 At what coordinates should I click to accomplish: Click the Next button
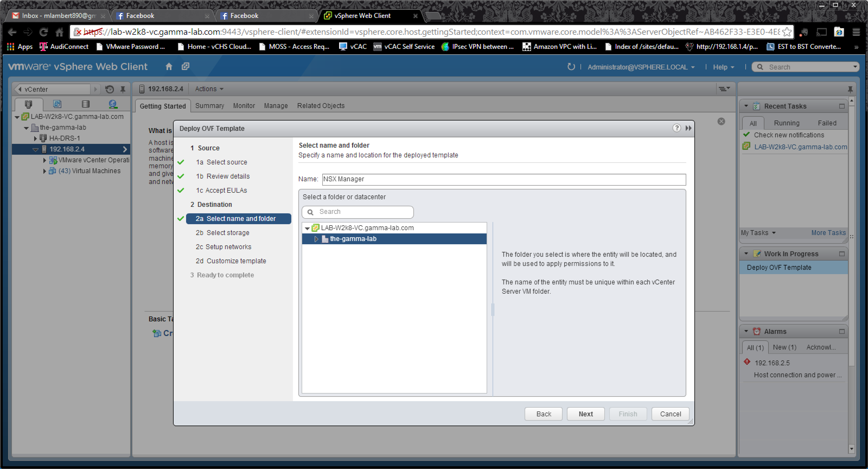585,414
